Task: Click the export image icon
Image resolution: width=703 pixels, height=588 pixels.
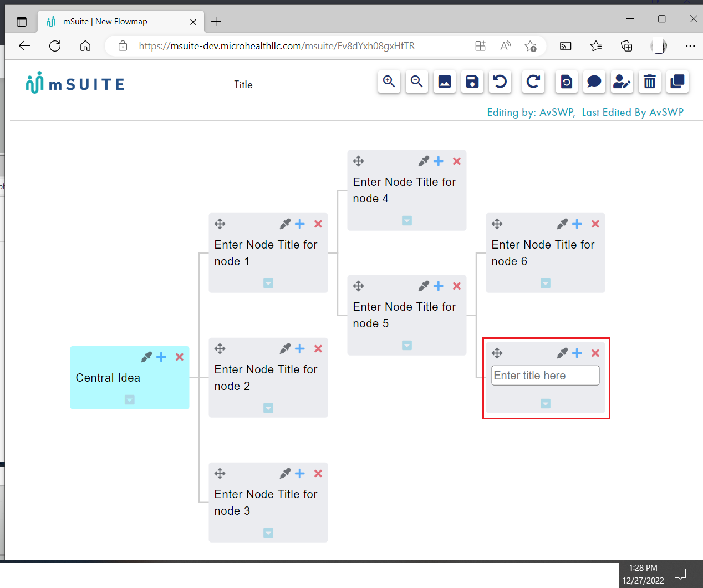Action: 444,82
